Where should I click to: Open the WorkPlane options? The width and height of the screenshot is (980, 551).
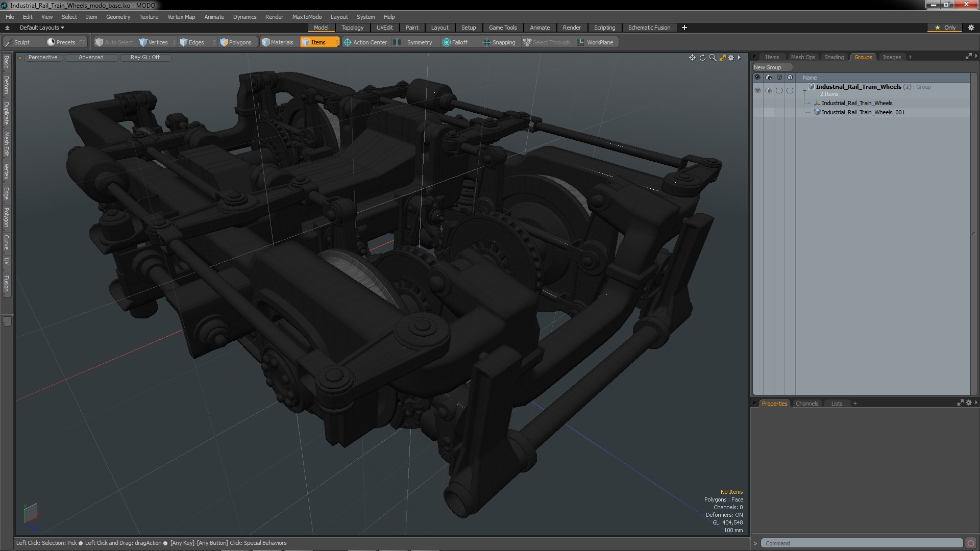(x=595, y=42)
